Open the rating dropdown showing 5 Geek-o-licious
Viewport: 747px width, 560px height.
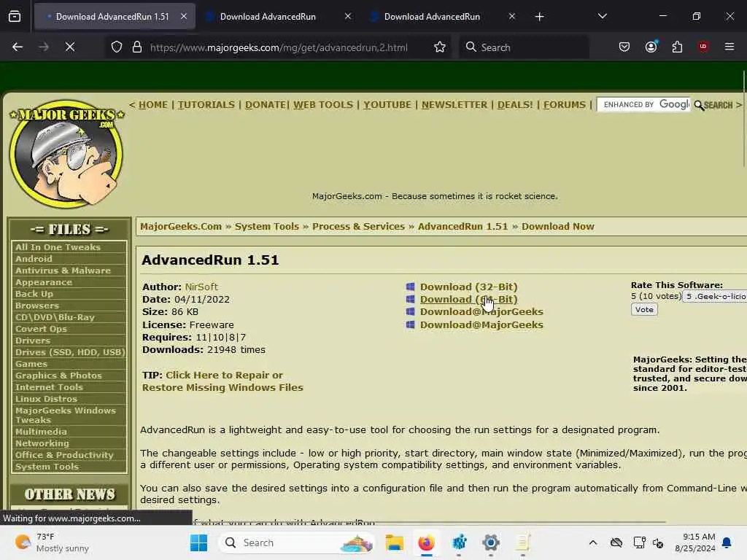click(x=715, y=296)
